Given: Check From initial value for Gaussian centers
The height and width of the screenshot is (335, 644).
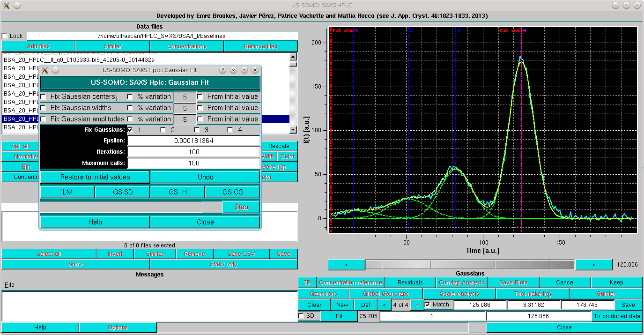Looking at the screenshot, I should click(200, 97).
